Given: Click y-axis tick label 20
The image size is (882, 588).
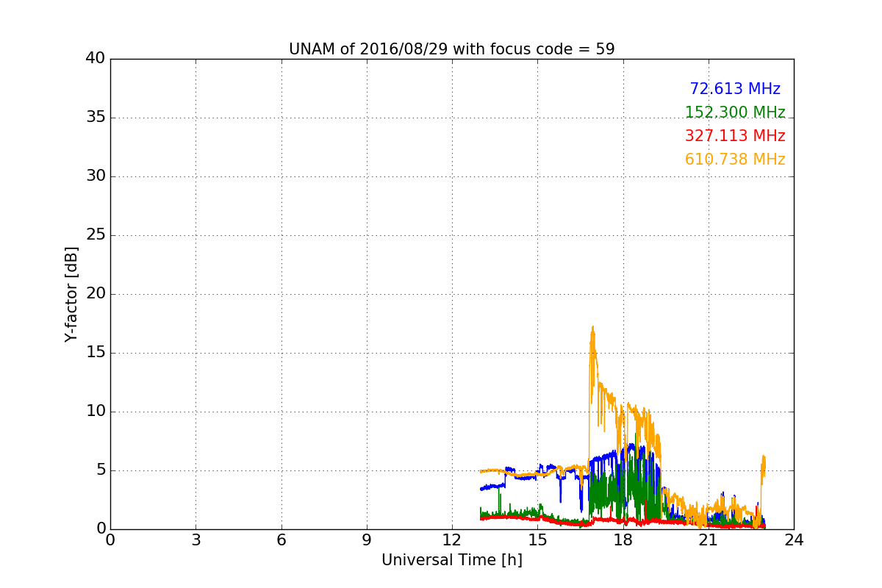Looking at the screenshot, I should (x=96, y=294).
